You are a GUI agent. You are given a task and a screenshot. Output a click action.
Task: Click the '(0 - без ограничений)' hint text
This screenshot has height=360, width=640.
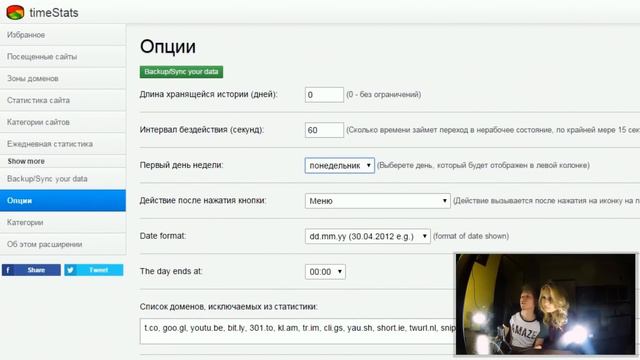pyautogui.click(x=384, y=94)
